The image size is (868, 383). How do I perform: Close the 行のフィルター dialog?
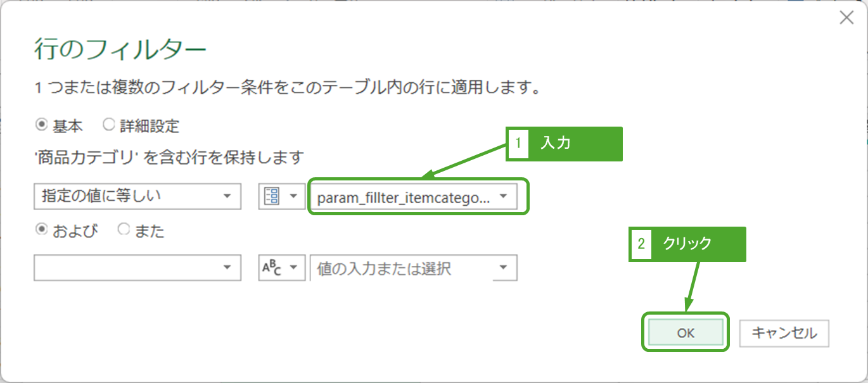846,18
